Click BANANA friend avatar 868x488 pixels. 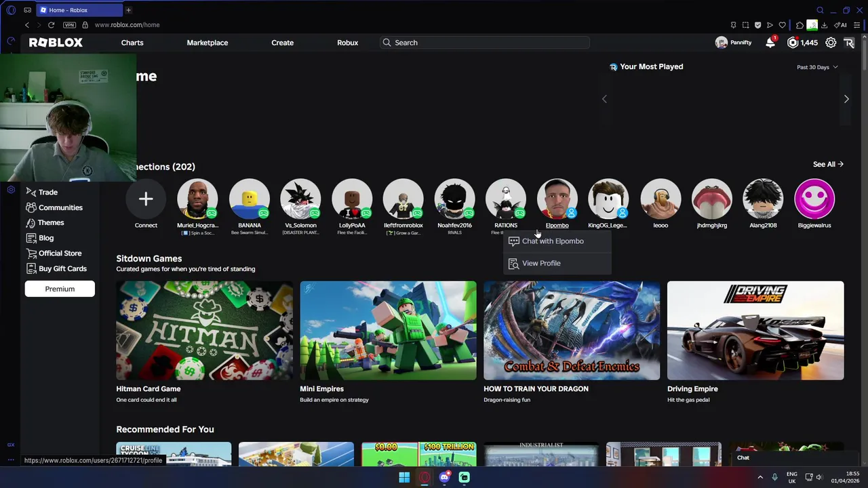click(249, 199)
